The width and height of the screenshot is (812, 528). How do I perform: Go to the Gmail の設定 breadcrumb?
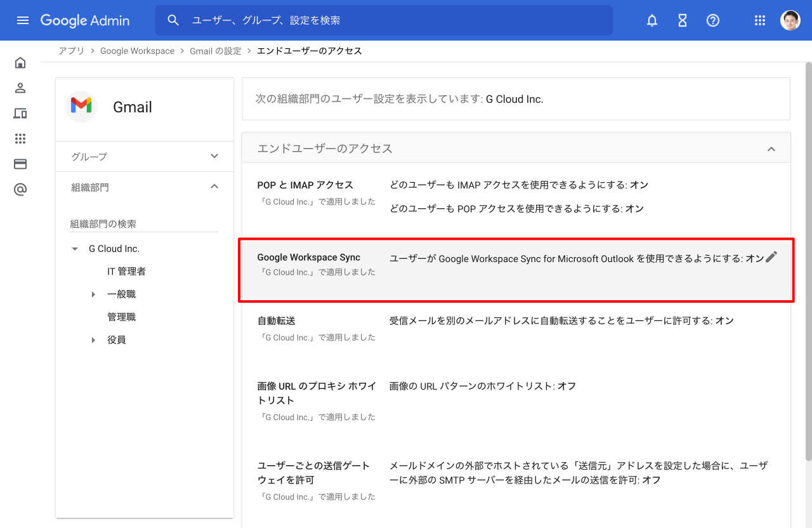tap(216, 51)
